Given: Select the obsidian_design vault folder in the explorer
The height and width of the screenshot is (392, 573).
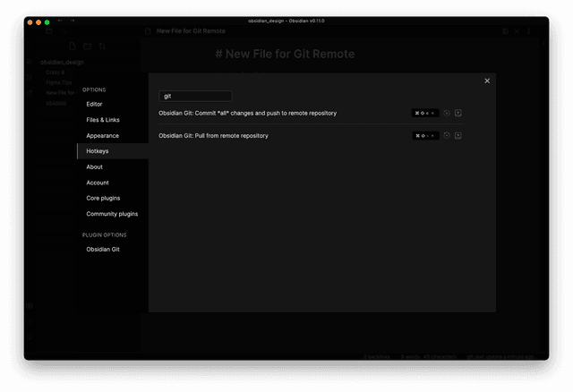Looking at the screenshot, I should 62,62.
